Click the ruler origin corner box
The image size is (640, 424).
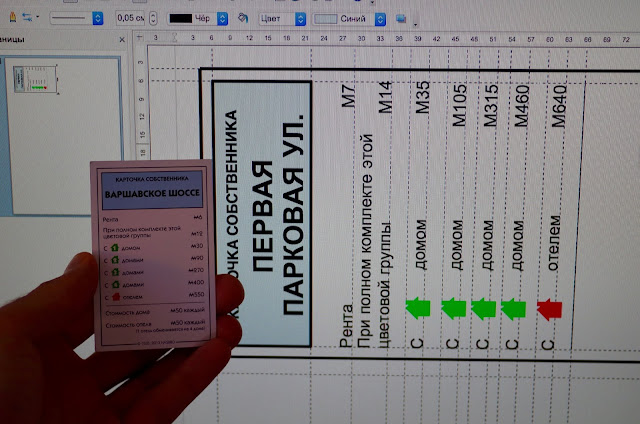click(x=140, y=38)
